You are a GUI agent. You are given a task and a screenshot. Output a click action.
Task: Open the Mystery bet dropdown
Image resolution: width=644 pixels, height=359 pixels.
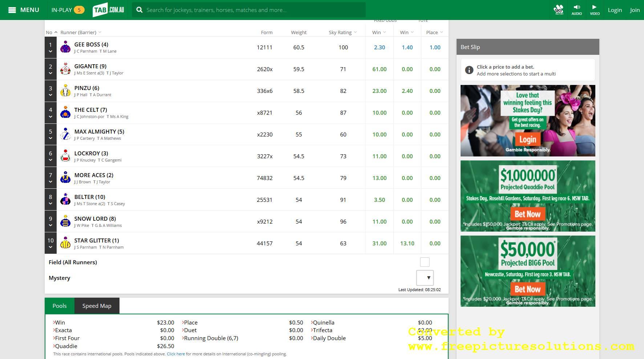point(425,278)
